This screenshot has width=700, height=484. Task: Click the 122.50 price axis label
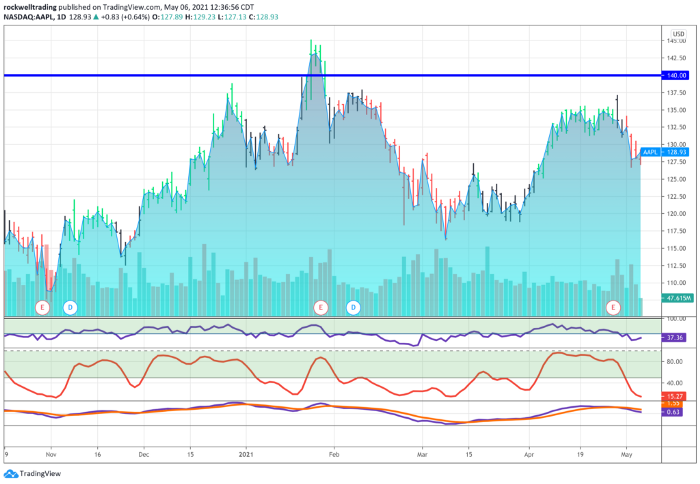point(676,196)
